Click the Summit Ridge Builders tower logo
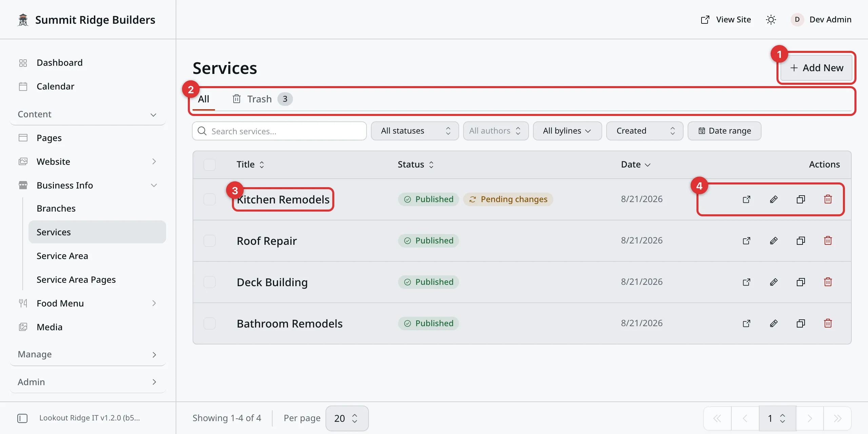Image resolution: width=868 pixels, height=434 pixels. click(23, 20)
